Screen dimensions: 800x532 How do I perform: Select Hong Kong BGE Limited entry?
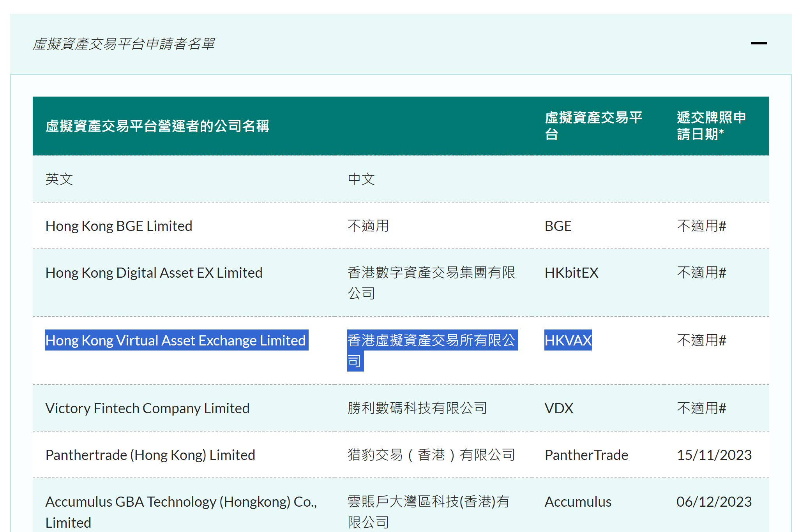(119, 226)
